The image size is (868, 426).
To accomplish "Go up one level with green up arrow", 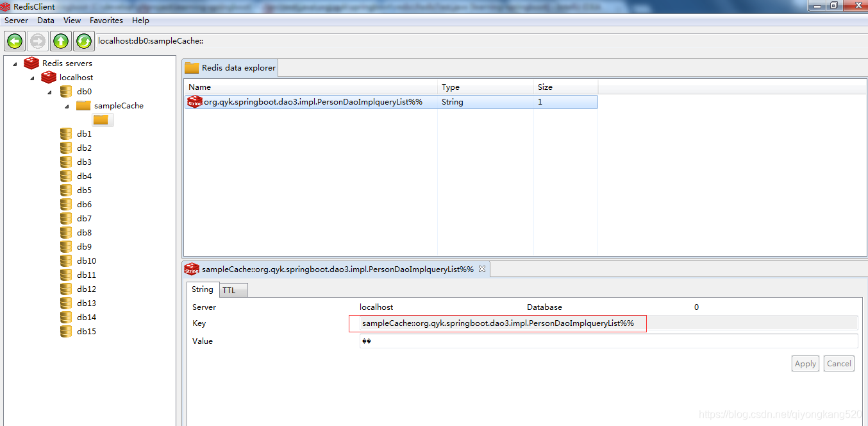I will 61,41.
